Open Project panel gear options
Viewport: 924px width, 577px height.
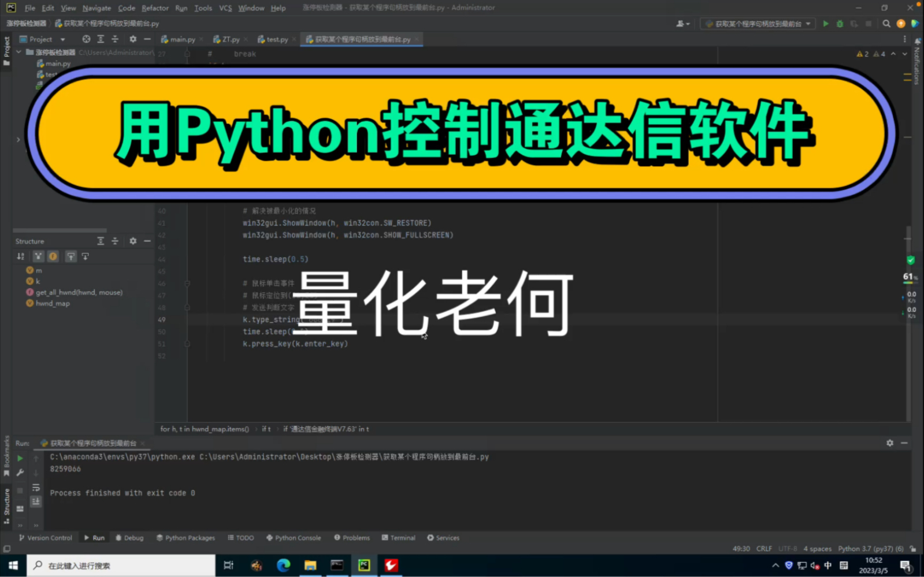133,39
